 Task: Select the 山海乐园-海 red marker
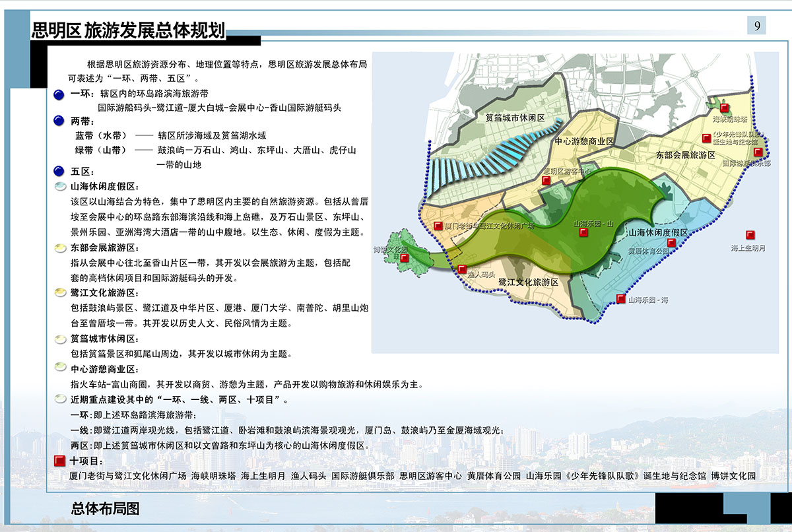pyautogui.click(x=620, y=299)
